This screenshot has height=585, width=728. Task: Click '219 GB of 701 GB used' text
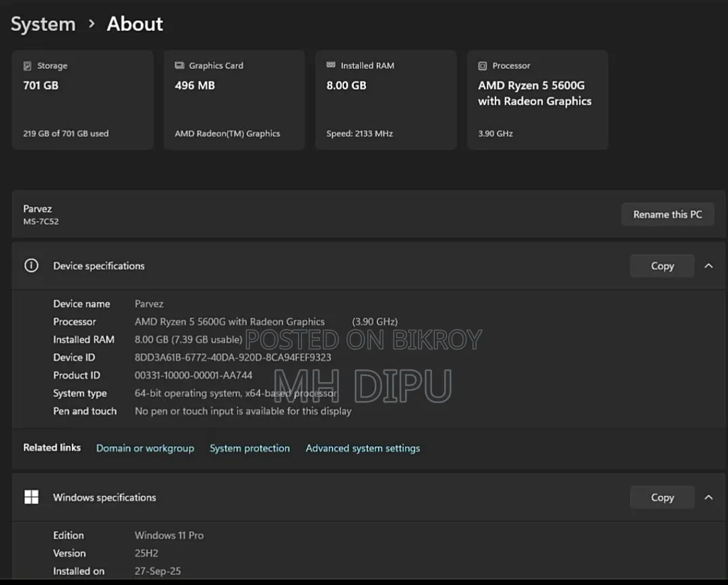tap(66, 133)
